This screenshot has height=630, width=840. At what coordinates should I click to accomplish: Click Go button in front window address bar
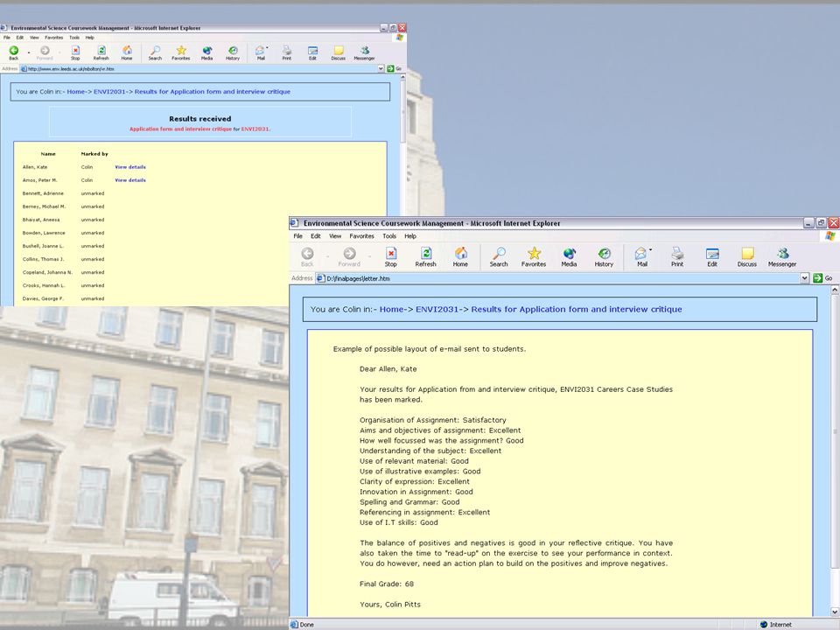click(x=822, y=278)
